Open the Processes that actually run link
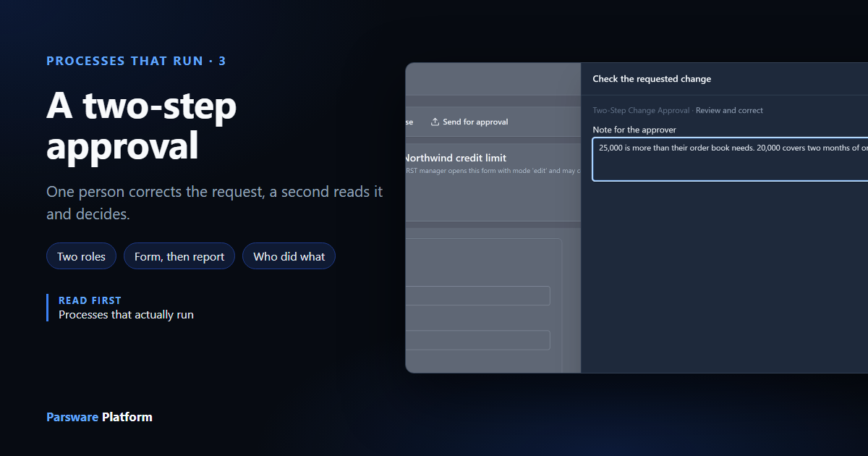This screenshot has height=456, width=868. [x=126, y=315]
